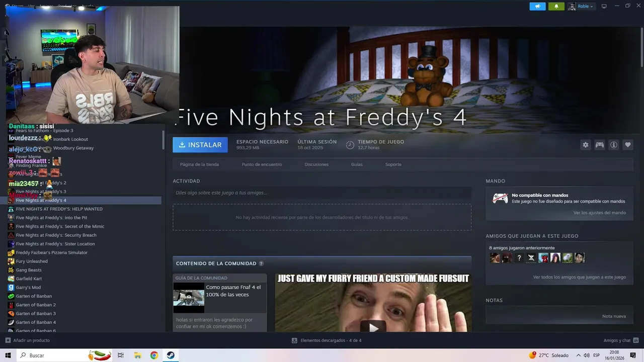644x362 pixels.
Task: Select Five Nights at Freddy's: Security Breach
Action: (x=56, y=235)
